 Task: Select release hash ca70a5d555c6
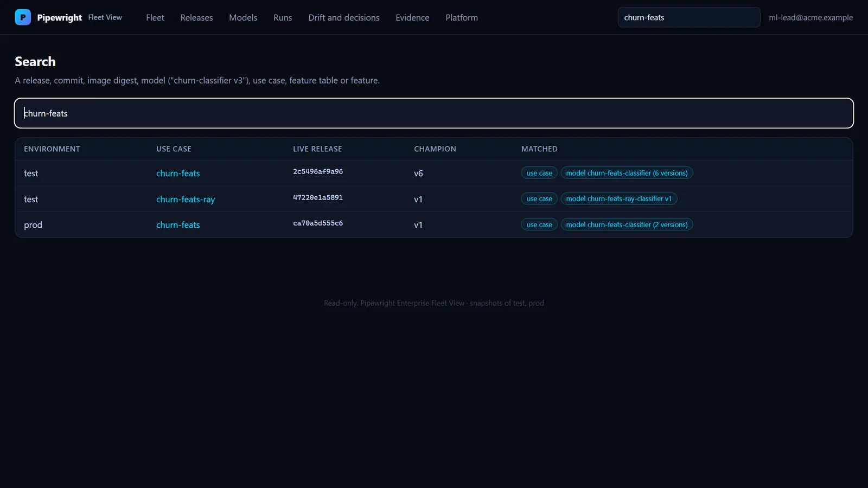pos(318,223)
